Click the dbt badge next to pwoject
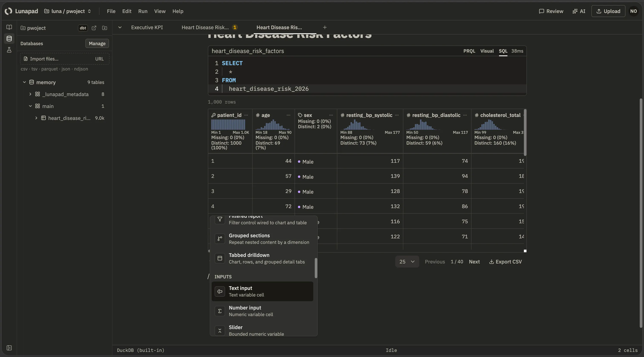644x357 pixels. 83,28
